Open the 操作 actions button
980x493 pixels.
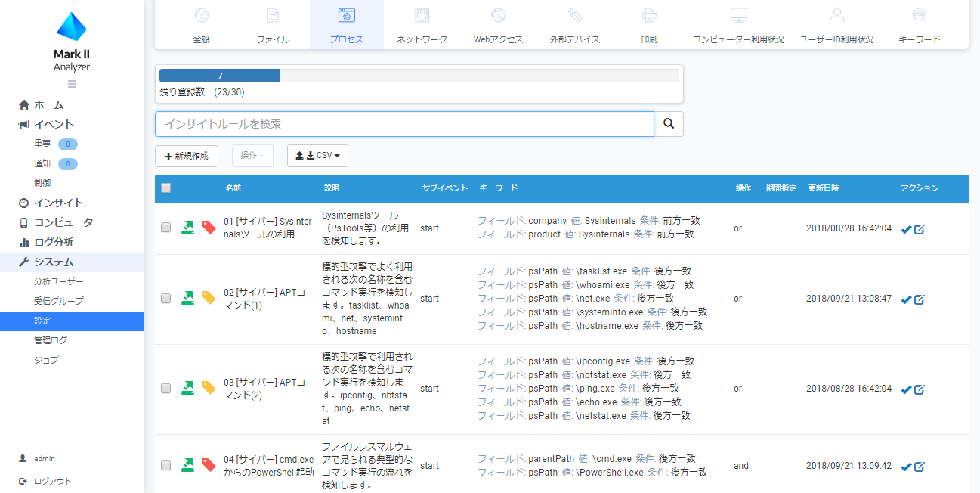(252, 155)
